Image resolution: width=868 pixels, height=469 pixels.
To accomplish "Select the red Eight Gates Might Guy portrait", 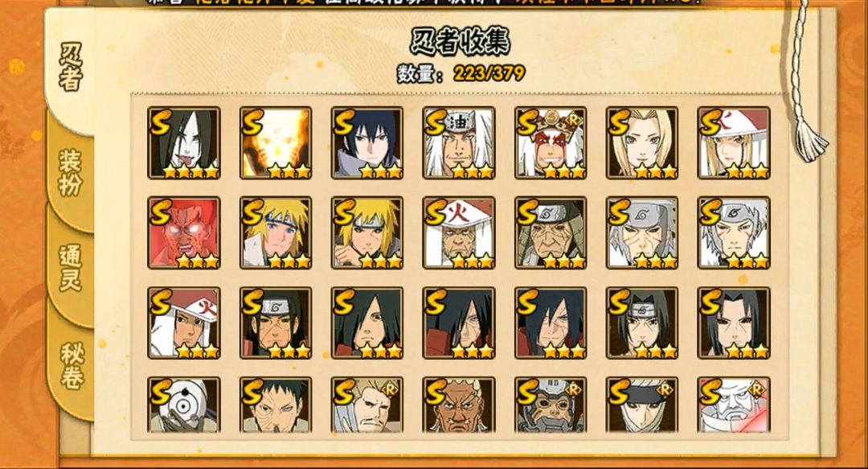I will point(184,232).
